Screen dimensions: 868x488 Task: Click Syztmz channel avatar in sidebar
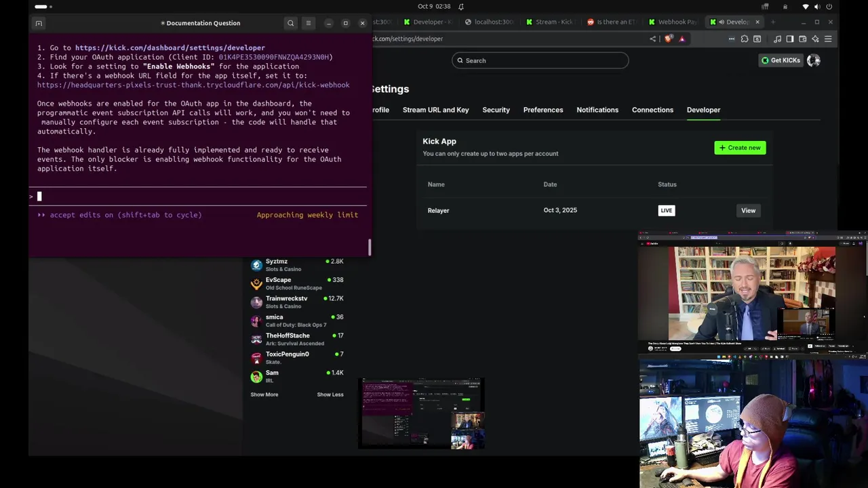(x=256, y=265)
